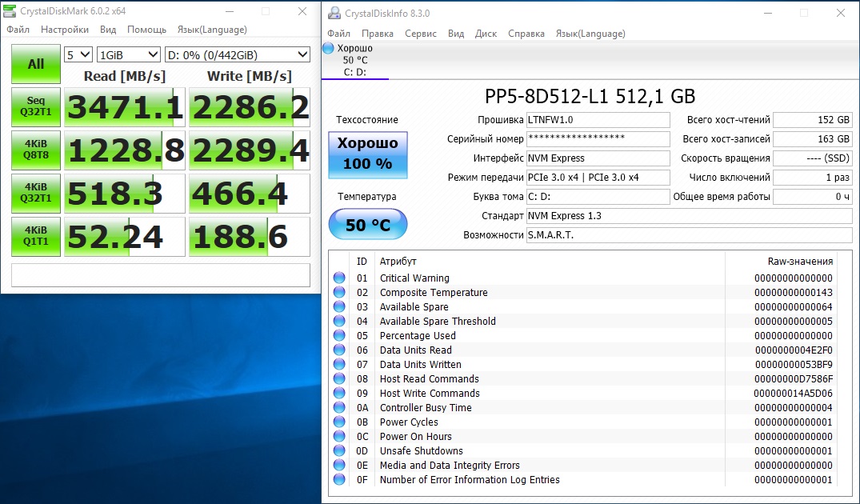This screenshot has height=504, width=860.
Task: Click the Возможности field showing S.M.A.R.T.
Action: (689, 234)
